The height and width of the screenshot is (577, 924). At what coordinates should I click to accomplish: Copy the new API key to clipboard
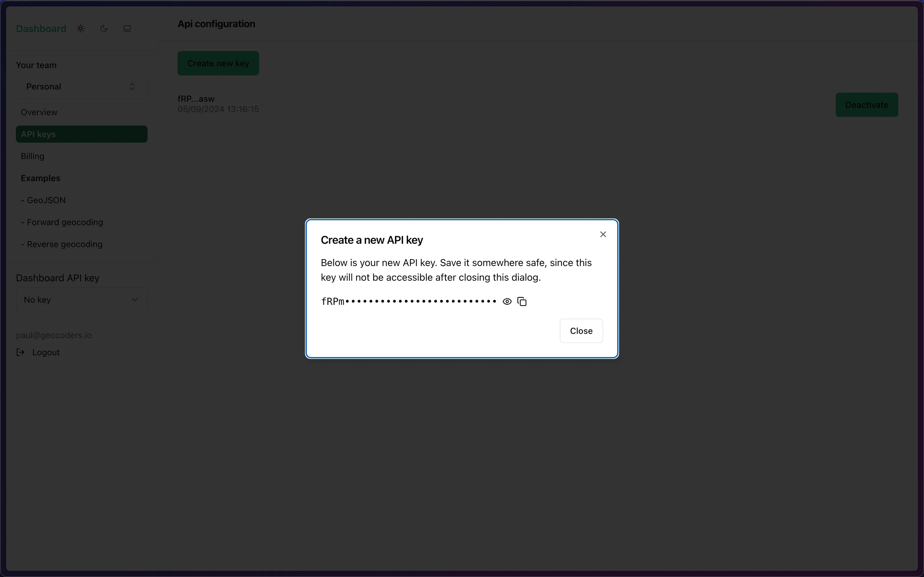point(522,301)
